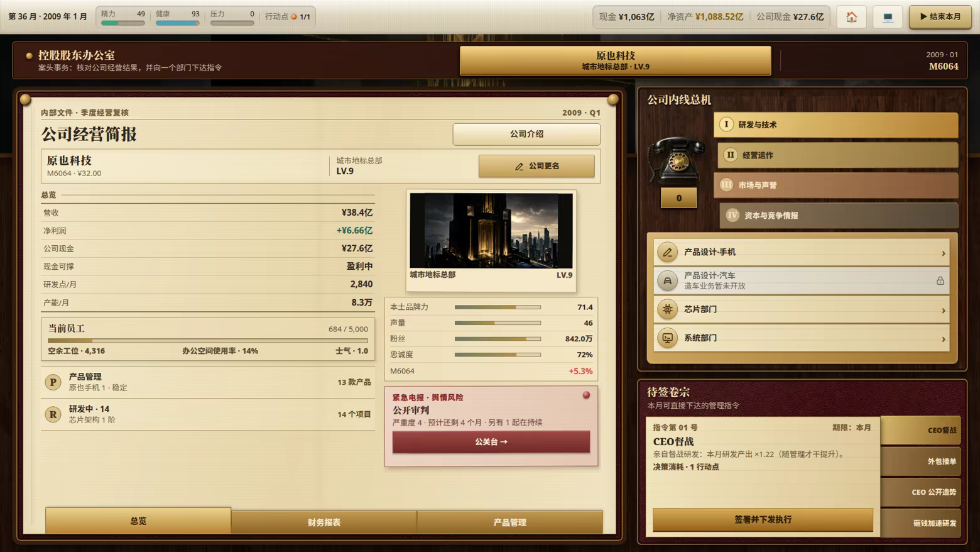Select the 砸钱加速研发 directive tab
The image size is (980, 552).
coord(921,522)
